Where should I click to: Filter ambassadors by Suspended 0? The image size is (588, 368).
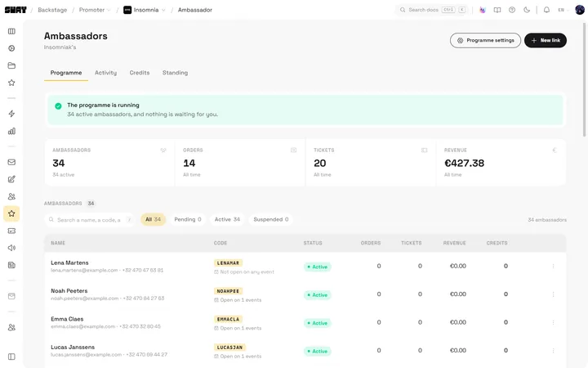coord(271,219)
